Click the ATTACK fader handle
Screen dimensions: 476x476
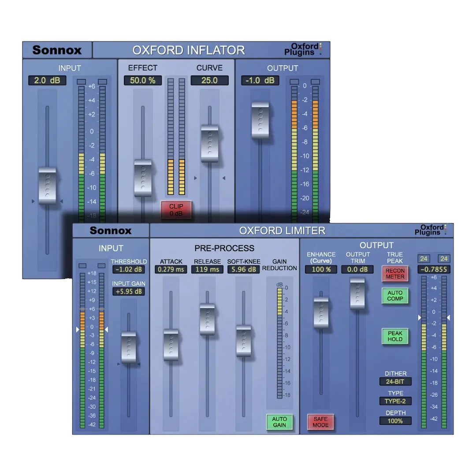171,345
